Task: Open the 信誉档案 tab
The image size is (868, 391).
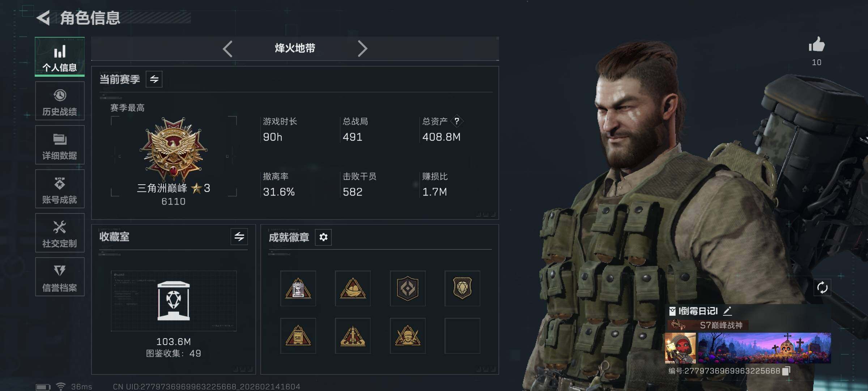Action: (x=60, y=277)
